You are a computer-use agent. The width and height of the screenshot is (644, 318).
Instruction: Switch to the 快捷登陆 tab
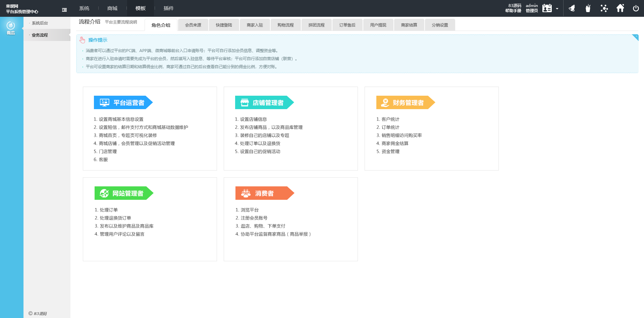224,25
